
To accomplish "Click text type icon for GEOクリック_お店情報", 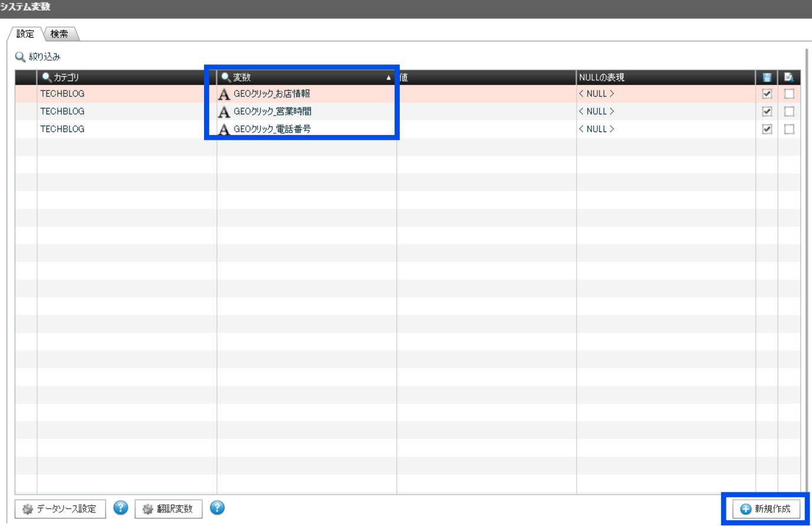I will point(224,94).
